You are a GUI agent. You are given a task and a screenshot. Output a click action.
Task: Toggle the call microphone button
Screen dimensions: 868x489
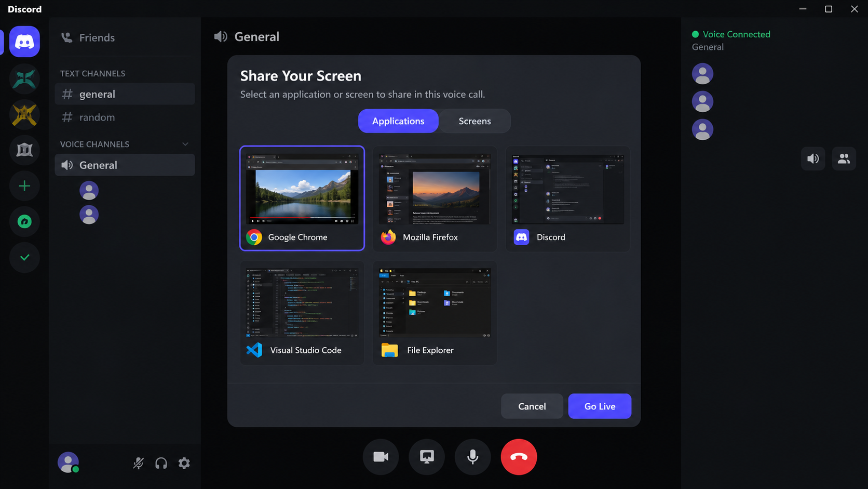point(472,457)
